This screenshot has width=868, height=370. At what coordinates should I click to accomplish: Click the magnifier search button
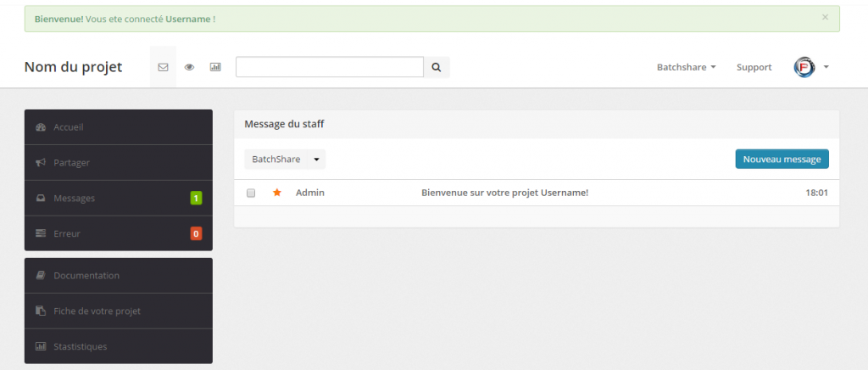point(437,67)
